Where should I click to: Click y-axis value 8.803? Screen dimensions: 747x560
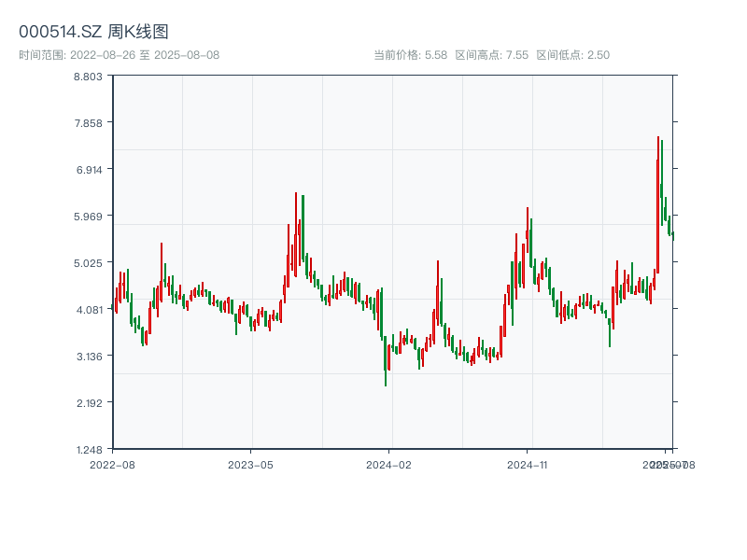pyautogui.click(x=88, y=77)
